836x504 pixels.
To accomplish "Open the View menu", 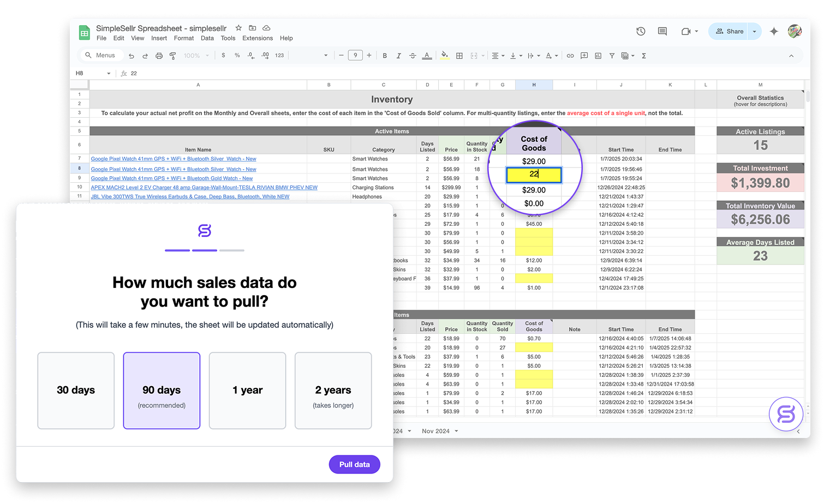I will (138, 38).
